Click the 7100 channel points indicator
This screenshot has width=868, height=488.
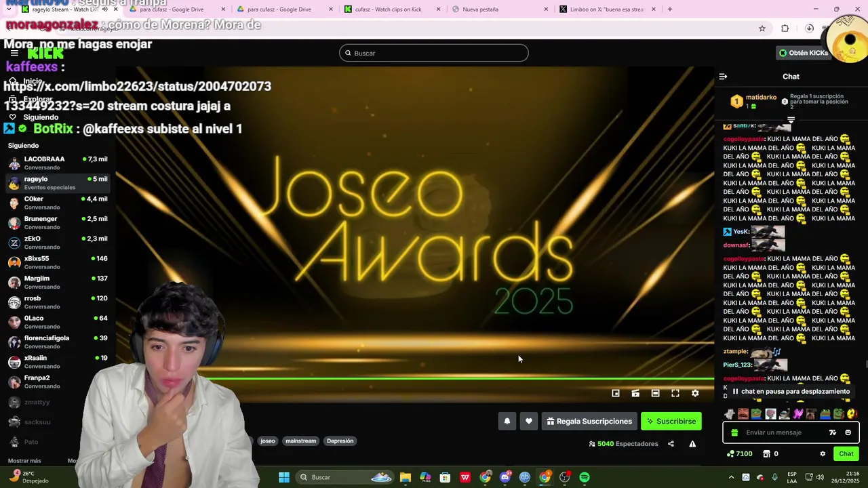tap(739, 454)
